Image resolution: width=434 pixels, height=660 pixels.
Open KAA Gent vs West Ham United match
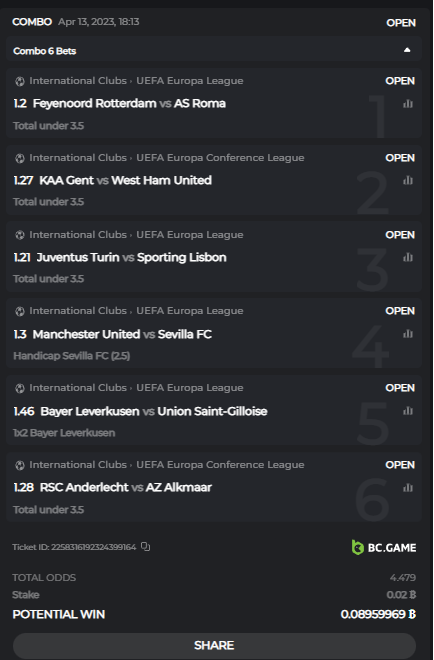(125, 180)
